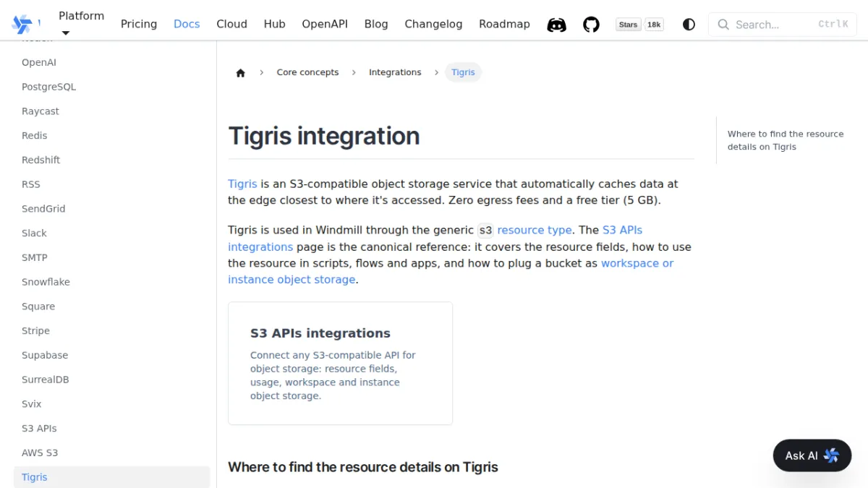Focus the Search input field
Image resolution: width=868 pixels, height=488 pixels.
pos(783,25)
